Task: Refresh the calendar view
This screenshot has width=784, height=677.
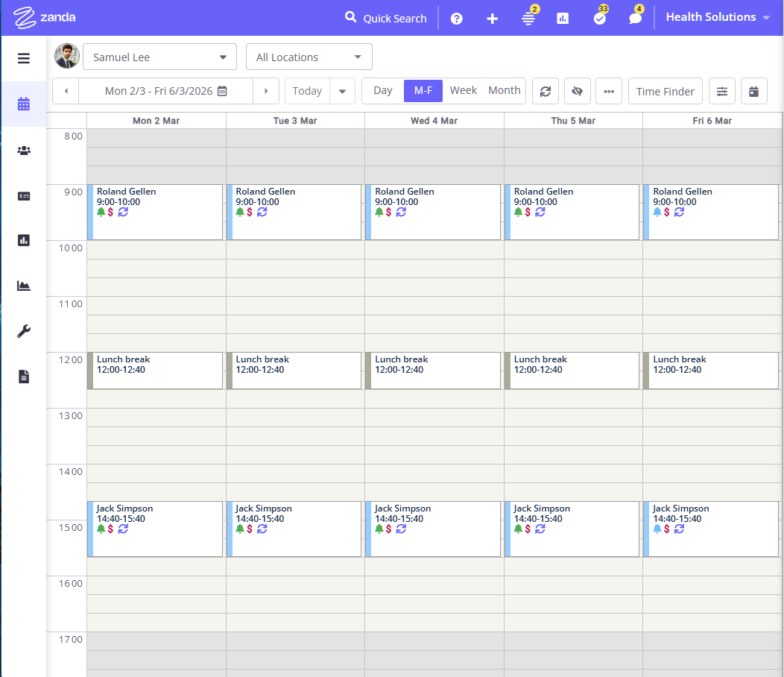Action: (x=546, y=91)
